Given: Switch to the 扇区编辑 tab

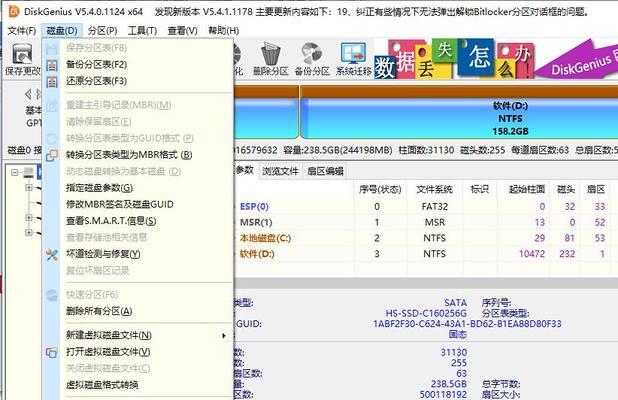Looking at the screenshot, I should click(325, 171).
